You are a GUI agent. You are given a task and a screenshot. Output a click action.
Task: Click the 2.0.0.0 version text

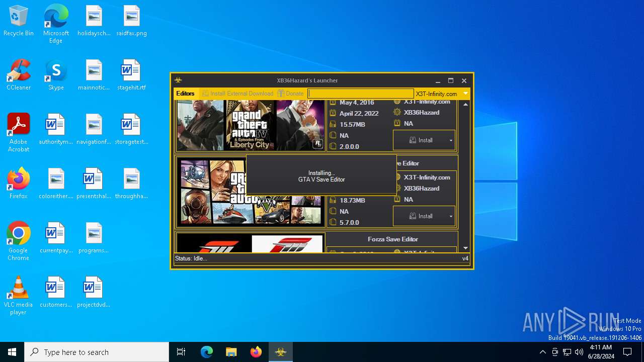349,146
